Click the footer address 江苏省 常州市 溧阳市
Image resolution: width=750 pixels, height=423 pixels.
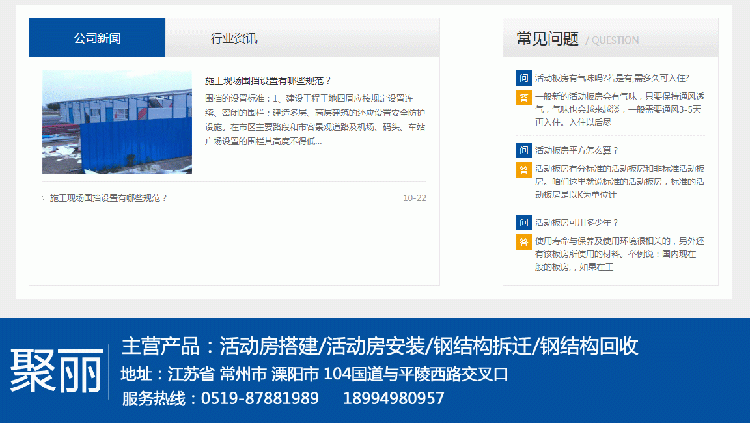(314, 374)
